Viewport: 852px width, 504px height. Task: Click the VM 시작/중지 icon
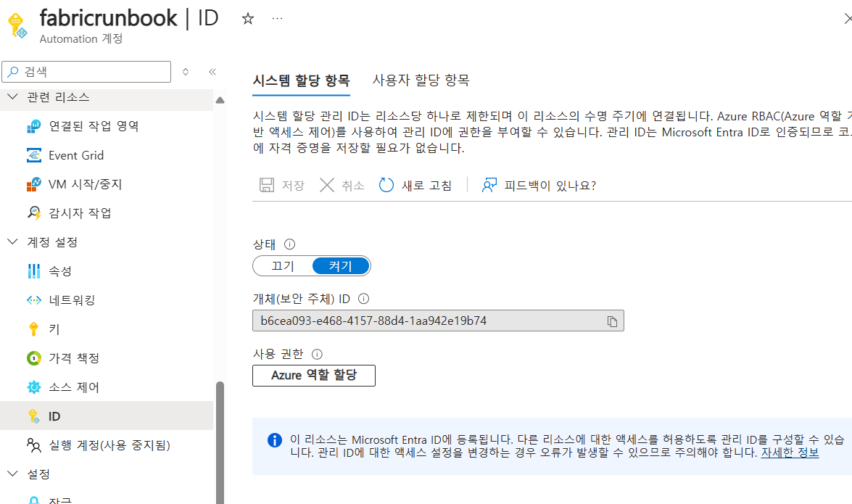pyautogui.click(x=33, y=184)
